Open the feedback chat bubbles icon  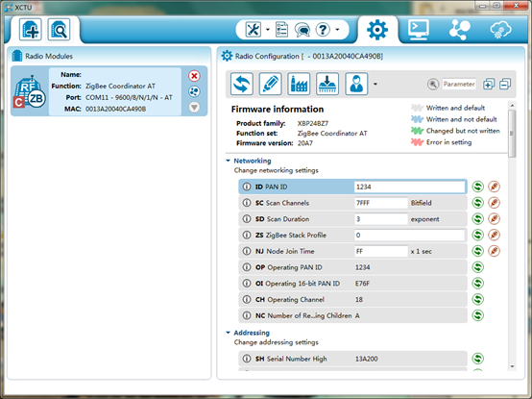click(x=302, y=30)
